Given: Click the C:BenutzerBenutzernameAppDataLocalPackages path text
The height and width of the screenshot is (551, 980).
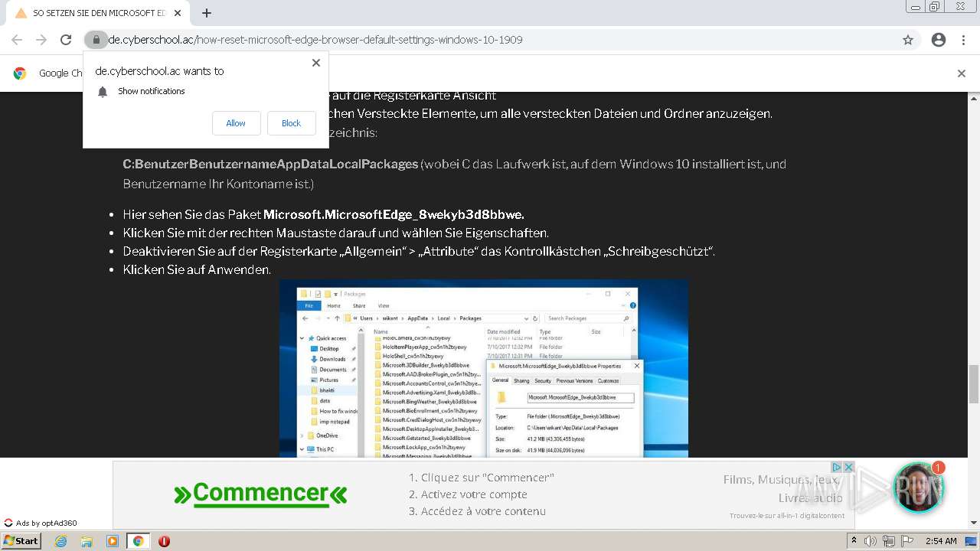Looking at the screenshot, I should (x=270, y=164).
